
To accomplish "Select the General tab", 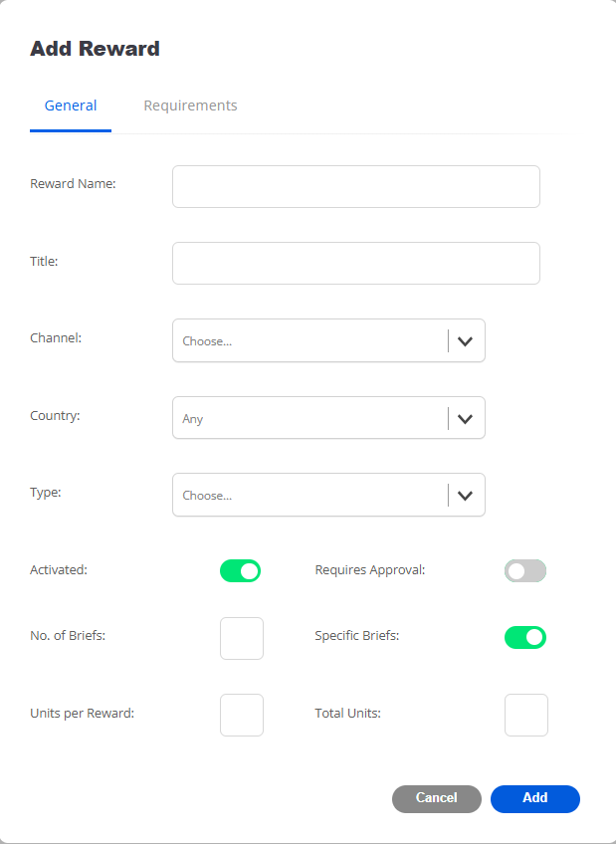I will point(71,105).
